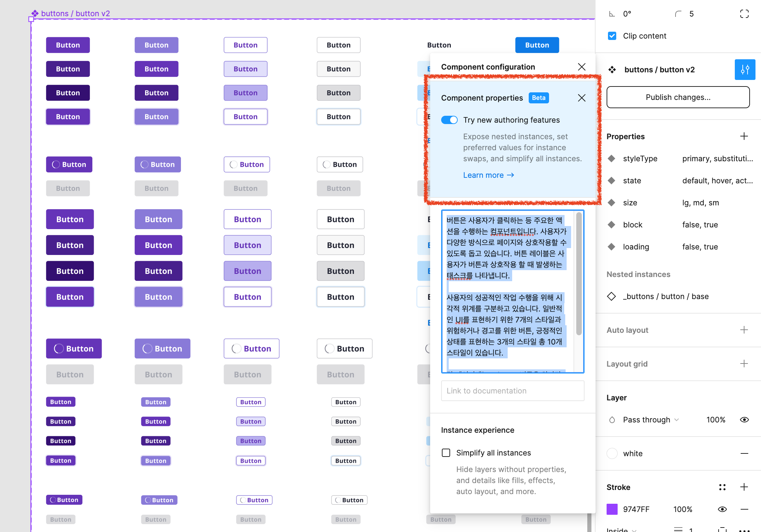Image resolution: width=761 pixels, height=532 pixels.
Task: Add a layout grid
Action: point(744,364)
